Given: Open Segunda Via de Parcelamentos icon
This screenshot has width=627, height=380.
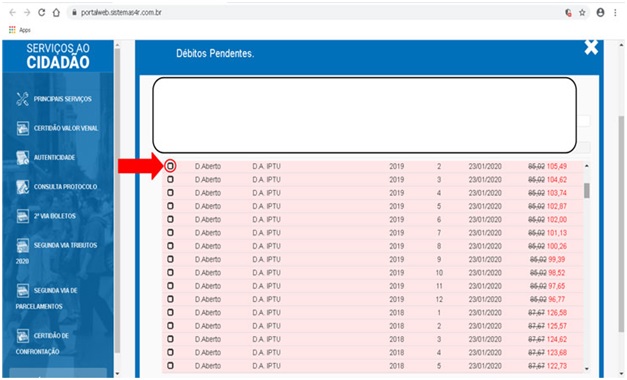Looking at the screenshot, I should 22,290.
